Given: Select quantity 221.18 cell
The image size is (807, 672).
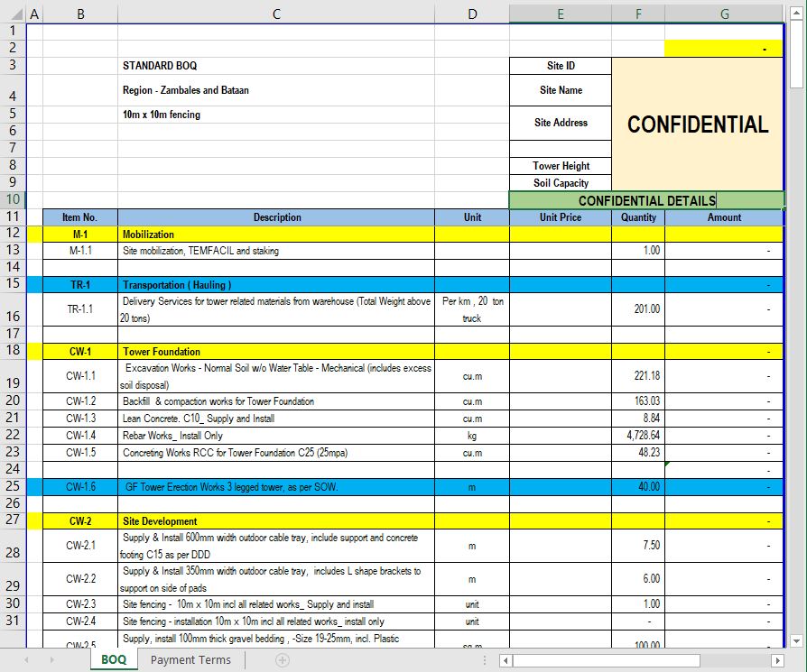Looking at the screenshot, I should (x=638, y=376).
